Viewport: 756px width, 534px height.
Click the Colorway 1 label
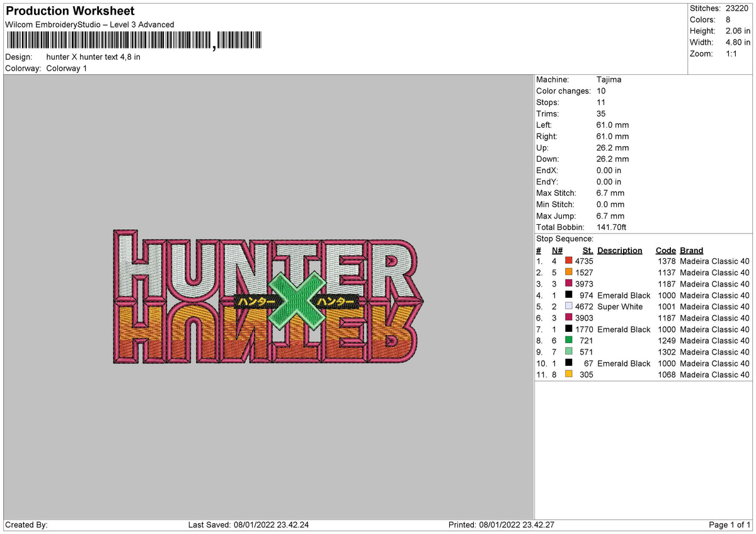(x=66, y=68)
